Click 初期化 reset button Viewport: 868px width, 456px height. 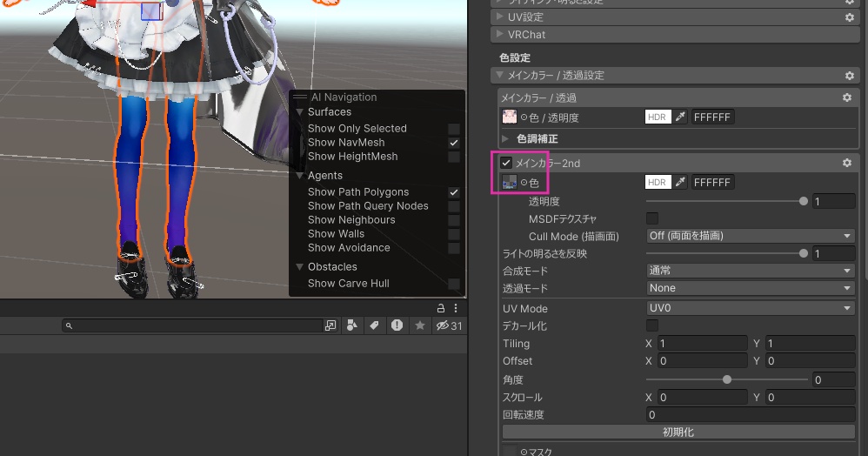[678, 433]
